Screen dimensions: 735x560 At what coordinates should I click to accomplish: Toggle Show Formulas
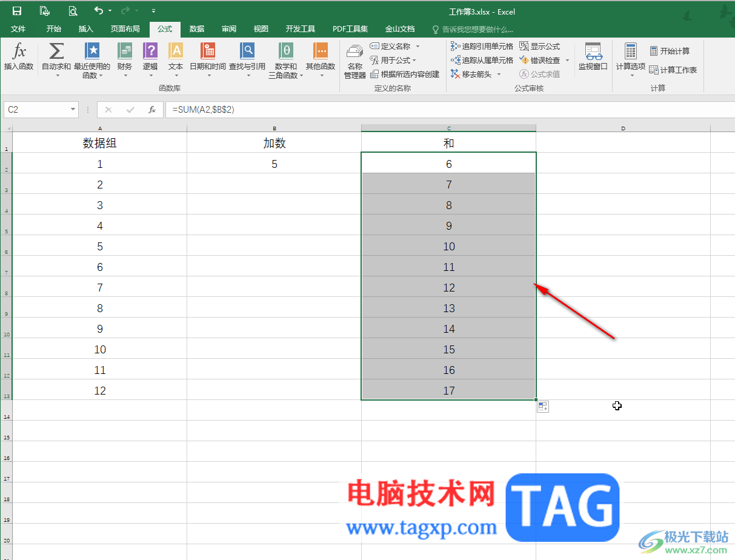tap(540, 46)
